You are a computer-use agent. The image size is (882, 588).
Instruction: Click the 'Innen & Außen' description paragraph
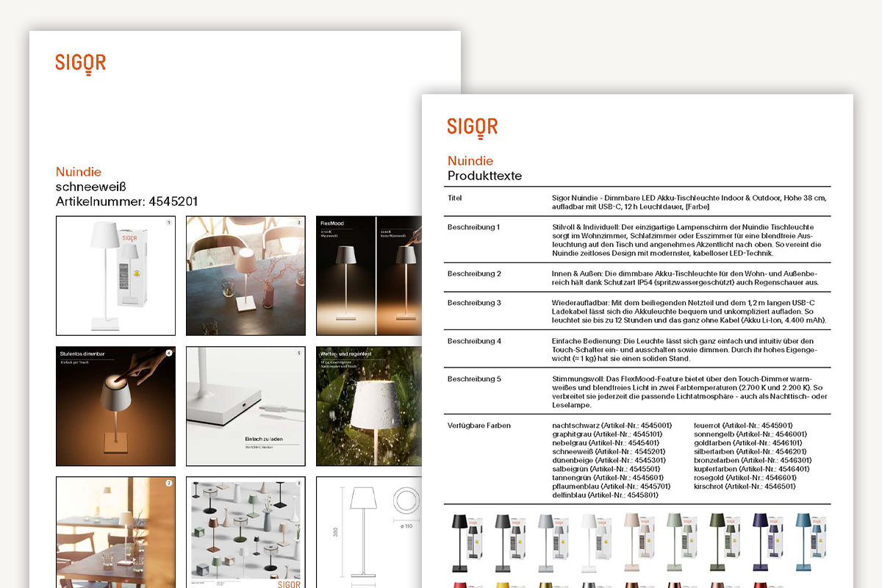[686, 278]
